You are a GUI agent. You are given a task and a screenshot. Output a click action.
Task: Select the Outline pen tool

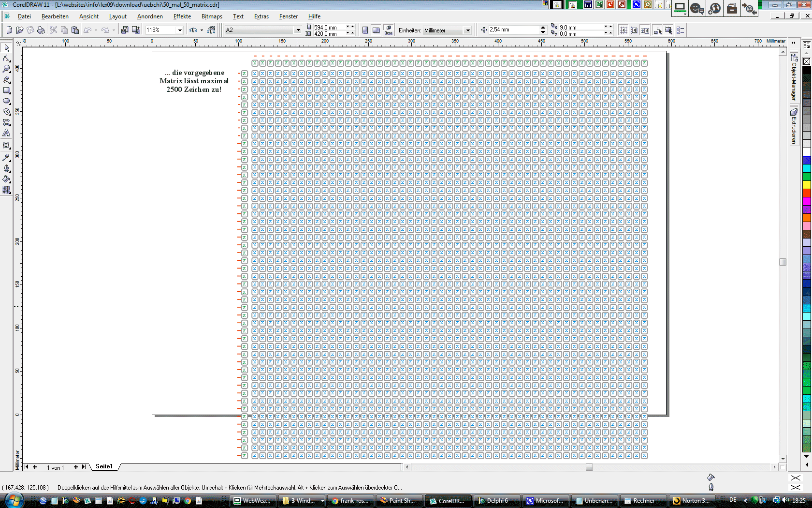[7, 168]
